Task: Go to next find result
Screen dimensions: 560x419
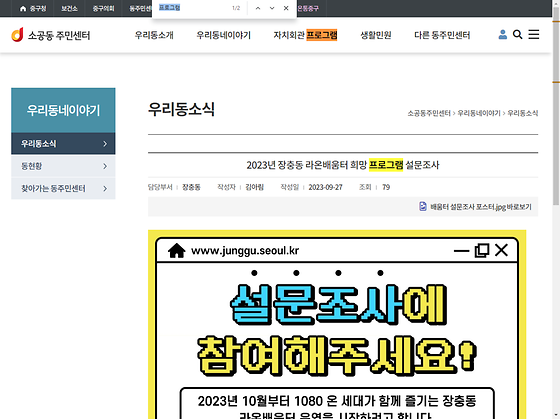Action: coord(272,8)
